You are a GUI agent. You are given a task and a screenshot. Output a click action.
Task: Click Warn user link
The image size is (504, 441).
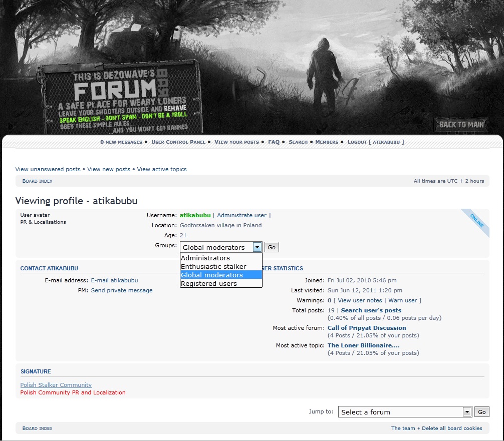(403, 300)
